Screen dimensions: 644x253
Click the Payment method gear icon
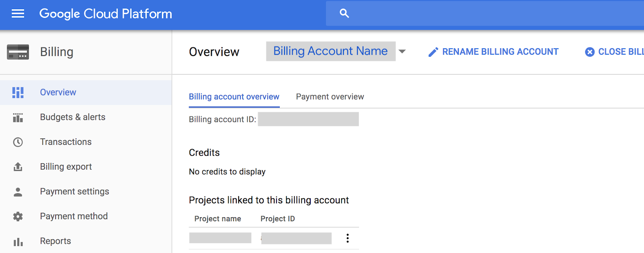coord(18,216)
